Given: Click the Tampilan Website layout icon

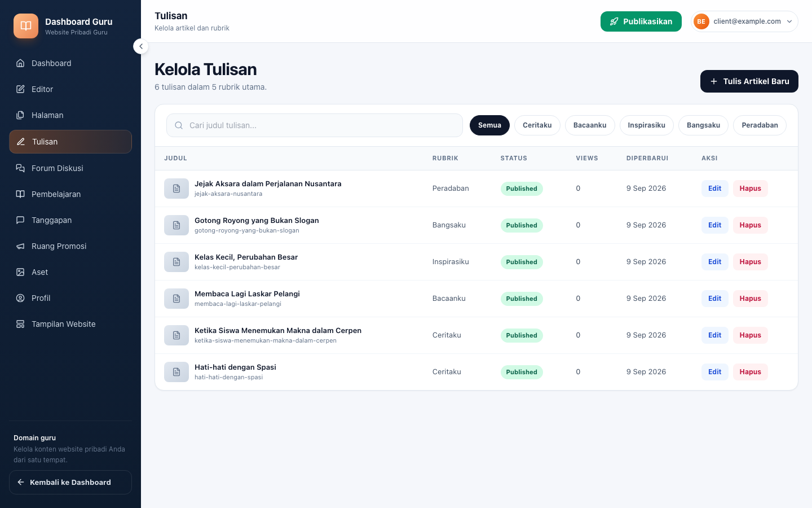Looking at the screenshot, I should click(20, 324).
